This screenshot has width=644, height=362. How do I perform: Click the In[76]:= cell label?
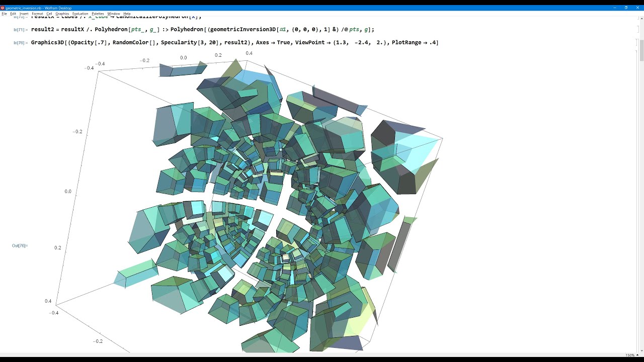click(20, 43)
